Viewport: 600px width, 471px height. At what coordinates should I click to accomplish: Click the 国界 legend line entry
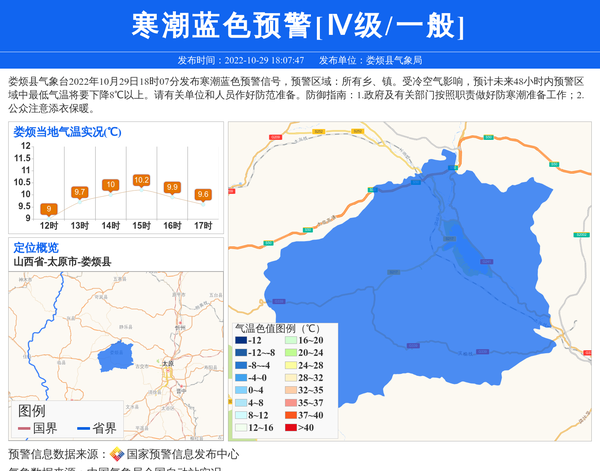click(x=38, y=428)
